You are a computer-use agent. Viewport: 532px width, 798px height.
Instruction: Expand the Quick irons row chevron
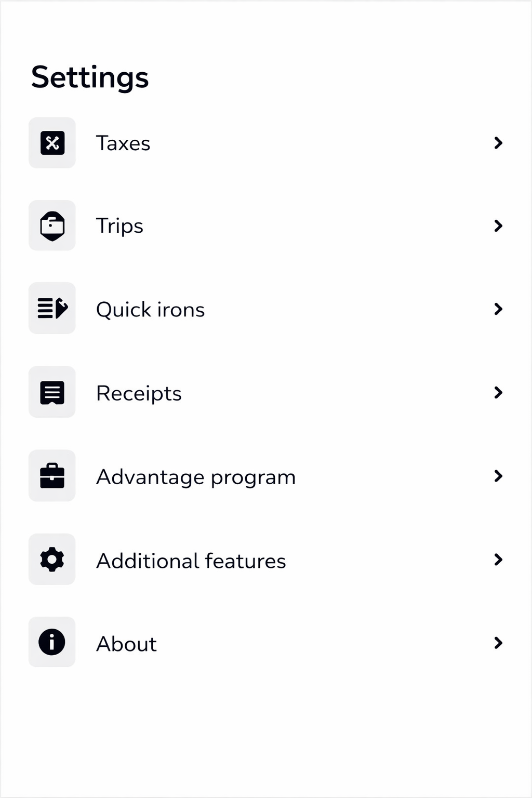(x=498, y=309)
